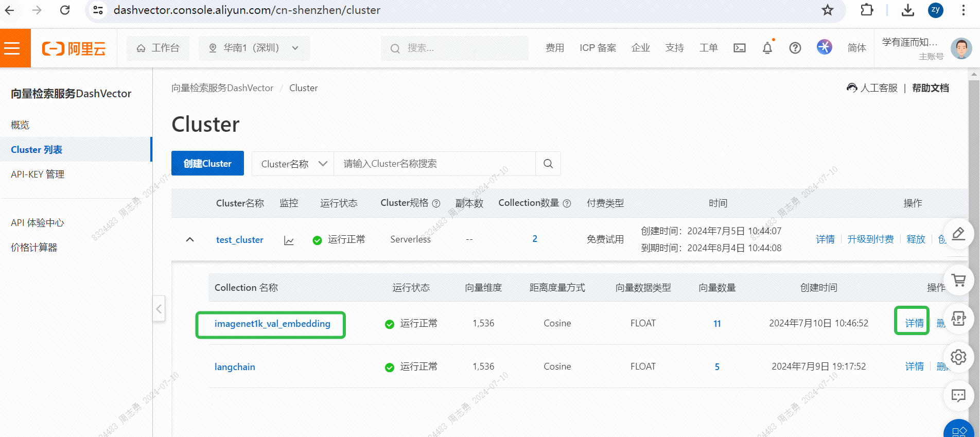Open API 体验中心 in sidebar
This screenshot has height=437, width=980.
tap(38, 223)
